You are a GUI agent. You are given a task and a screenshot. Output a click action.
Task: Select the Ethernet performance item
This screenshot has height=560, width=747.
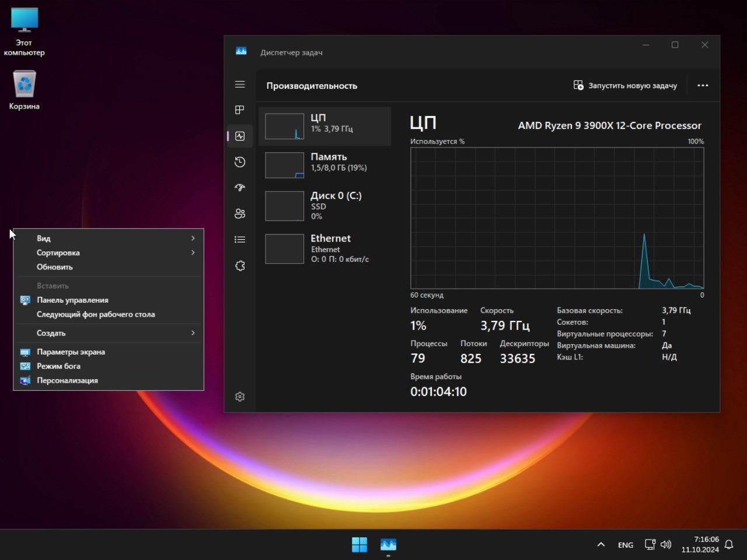[x=324, y=249]
